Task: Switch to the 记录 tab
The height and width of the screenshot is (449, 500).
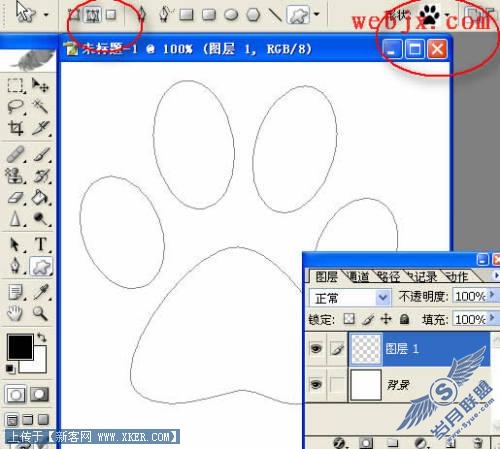Action: (423, 276)
